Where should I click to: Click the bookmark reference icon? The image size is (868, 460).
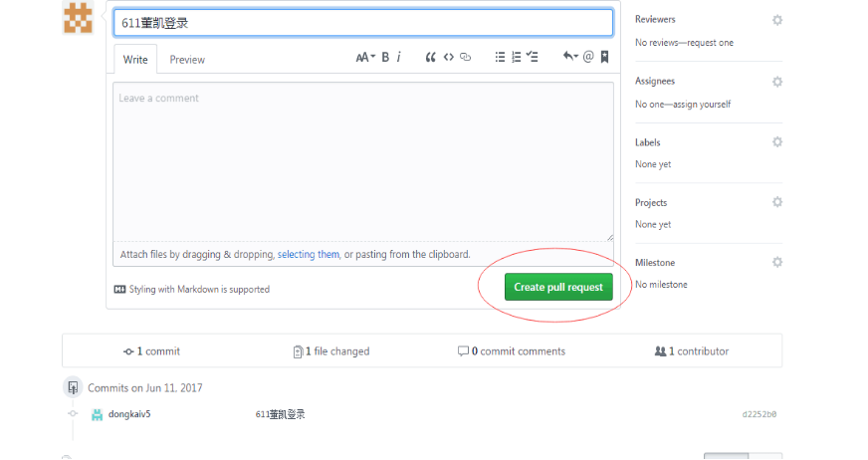point(604,57)
